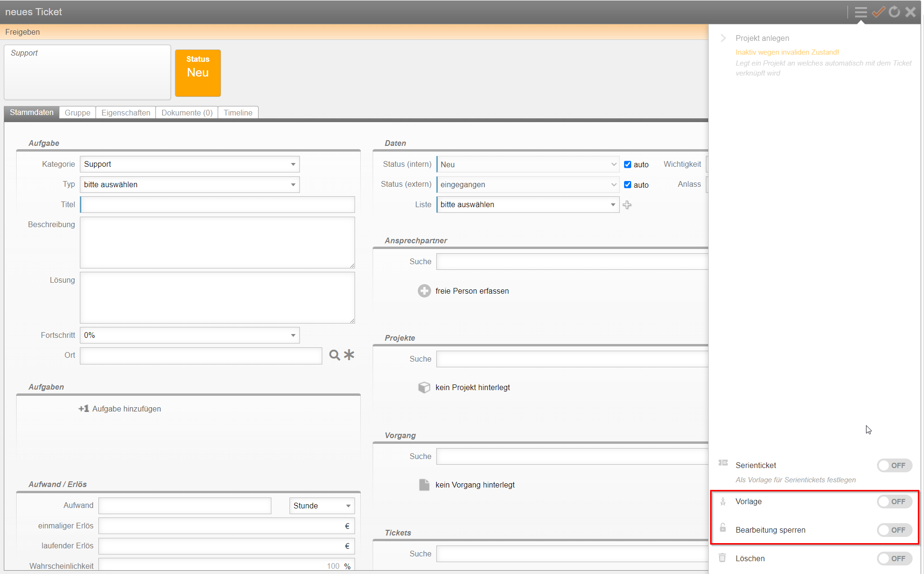Screen dimensions: 924x574
Task: Open the Kategorie dropdown showing Support
Action: point(190,164)
